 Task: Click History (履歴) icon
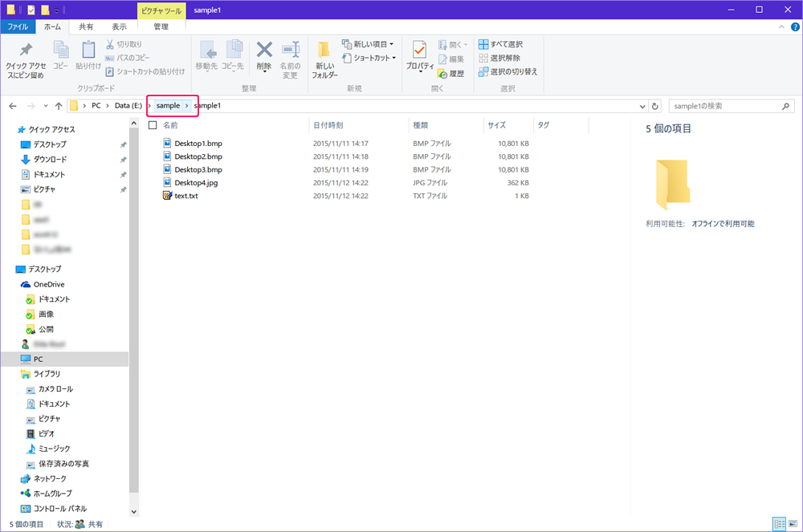(x=442, y=74)
